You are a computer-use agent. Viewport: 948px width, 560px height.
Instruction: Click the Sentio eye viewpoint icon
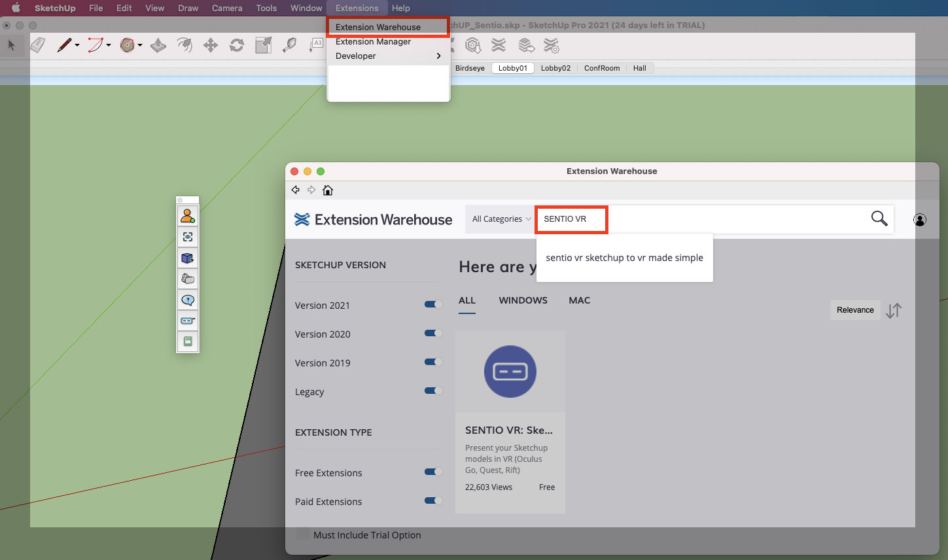pyautogui.click(x=188, y=237)
